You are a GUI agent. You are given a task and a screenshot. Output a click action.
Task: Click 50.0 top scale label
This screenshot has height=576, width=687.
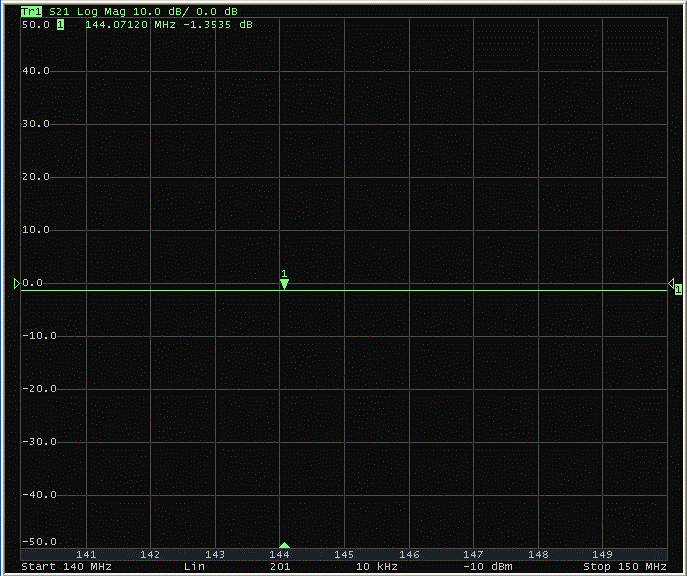click(x=36, y=25)
